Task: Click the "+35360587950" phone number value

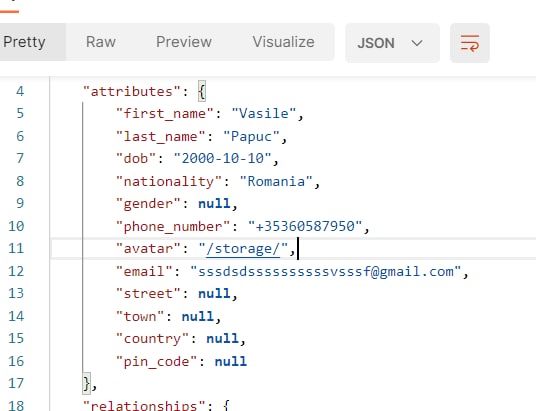Action: tap(305, 226)
